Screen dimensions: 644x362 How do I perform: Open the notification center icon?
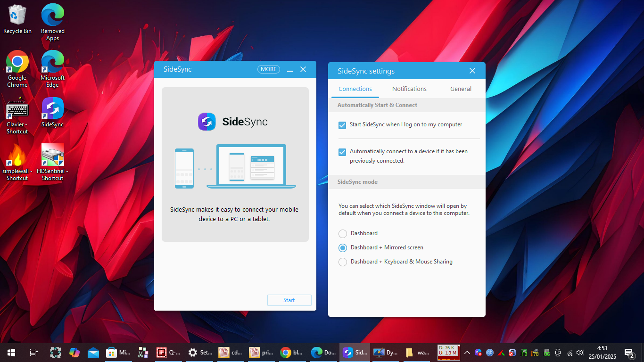[x=629, y=353]
